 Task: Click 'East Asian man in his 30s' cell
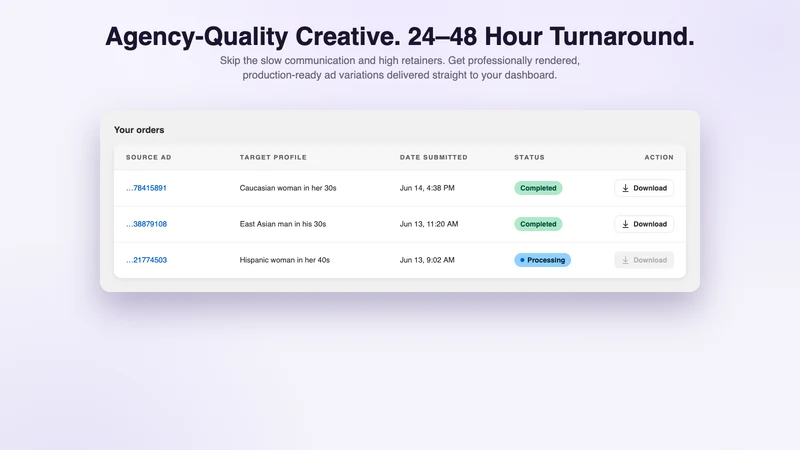[x=283, y=224]
